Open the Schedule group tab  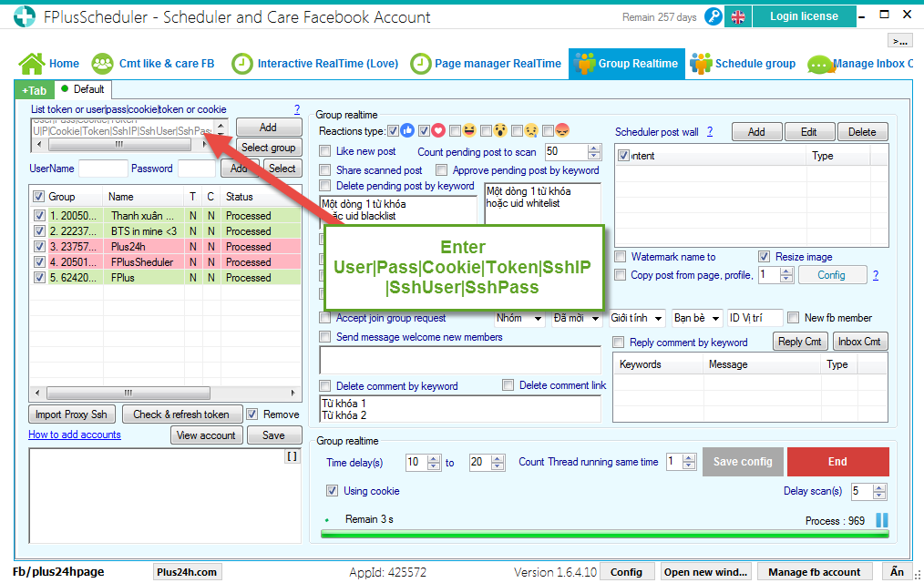point(743,64)
